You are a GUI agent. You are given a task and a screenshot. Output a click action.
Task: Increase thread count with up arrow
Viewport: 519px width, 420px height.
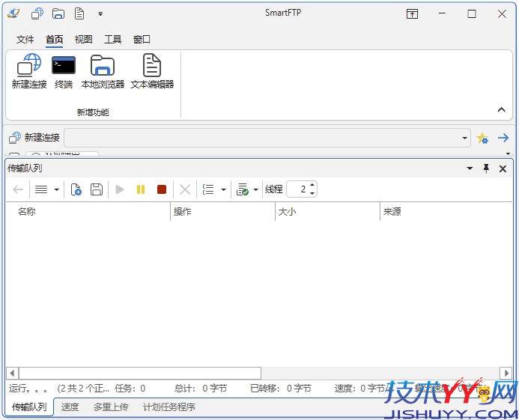point(312,185)
